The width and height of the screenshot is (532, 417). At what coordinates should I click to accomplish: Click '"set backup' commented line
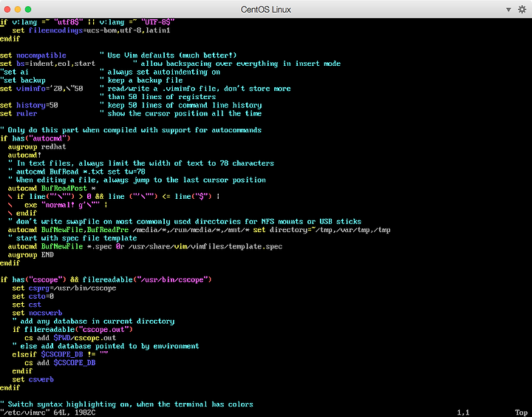(x=23, y=81)
